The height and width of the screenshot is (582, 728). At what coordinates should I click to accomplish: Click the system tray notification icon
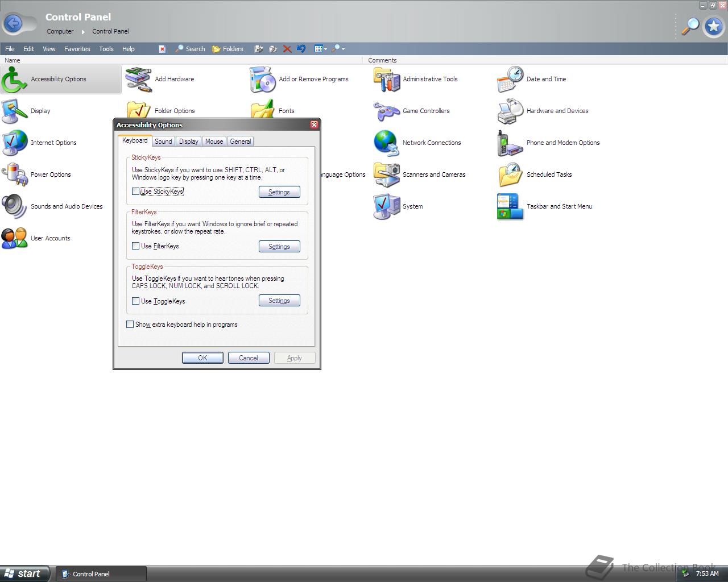[x=686, y=574]
